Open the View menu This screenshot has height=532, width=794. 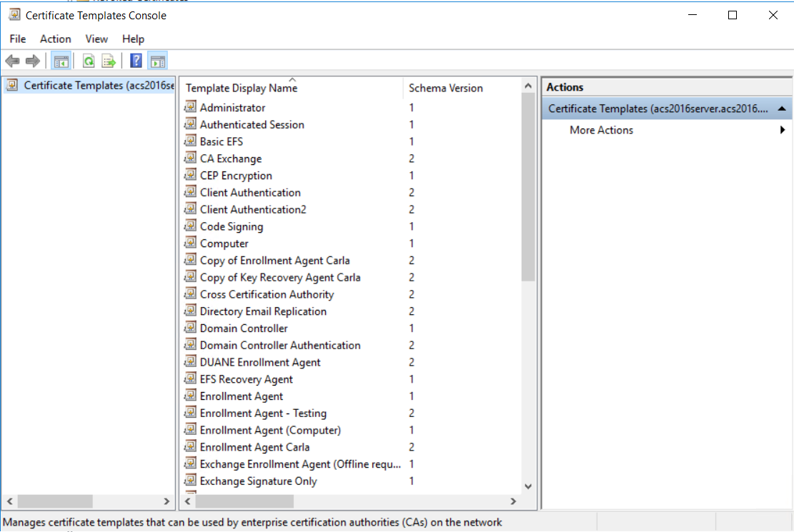96,39
